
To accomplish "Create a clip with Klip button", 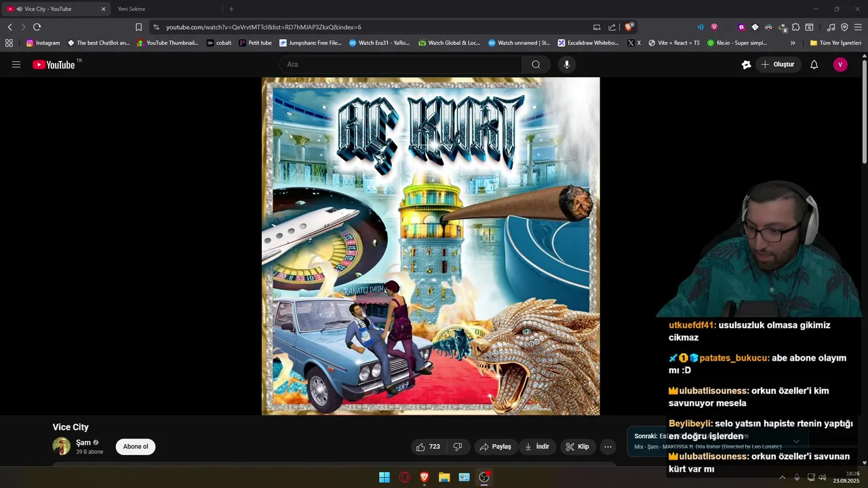I will (577, 447).
